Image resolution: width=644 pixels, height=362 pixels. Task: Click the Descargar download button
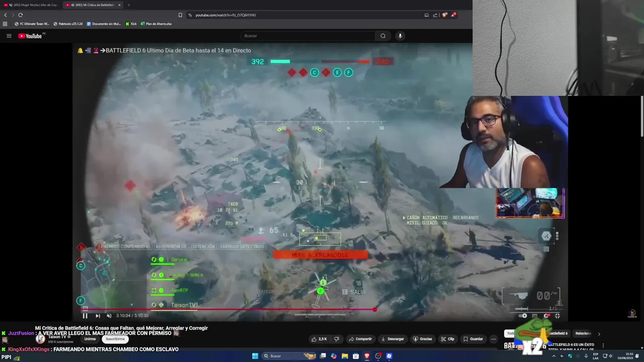(x=392, y=339)
